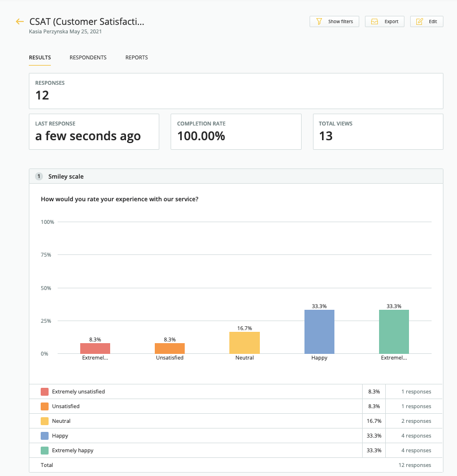The image size is (457, 476).
Task: Click the Edit pencil icon
Action: pyautogui.click(x=419, y=21)
